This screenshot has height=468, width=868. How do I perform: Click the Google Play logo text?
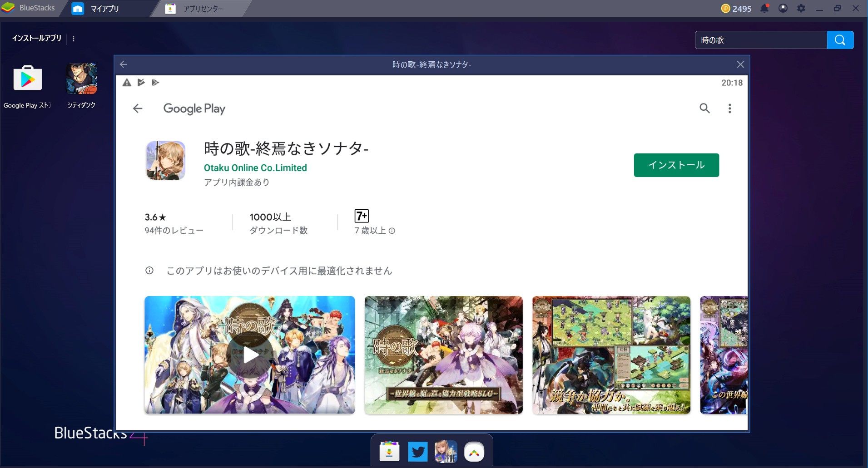pyautogui.click(x=194, y=109)
